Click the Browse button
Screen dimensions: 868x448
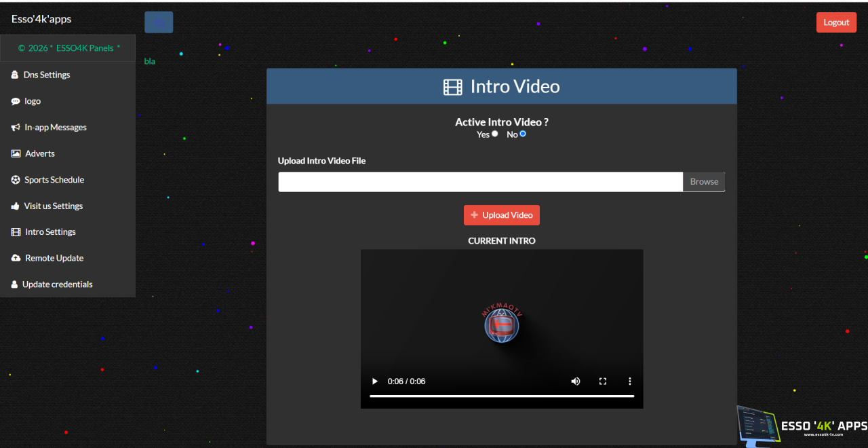(704, 182)
